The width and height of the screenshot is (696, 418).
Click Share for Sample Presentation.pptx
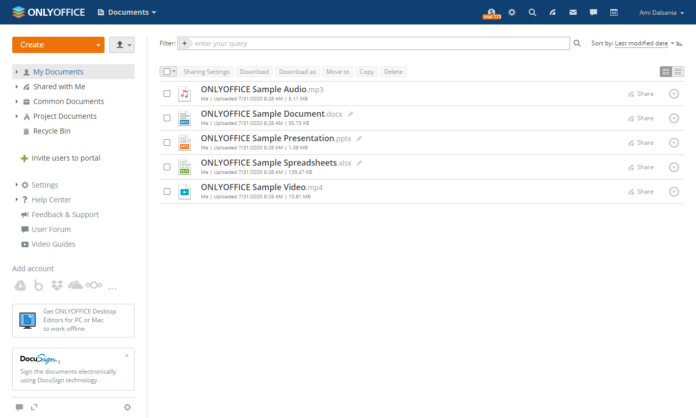(640, 143)
